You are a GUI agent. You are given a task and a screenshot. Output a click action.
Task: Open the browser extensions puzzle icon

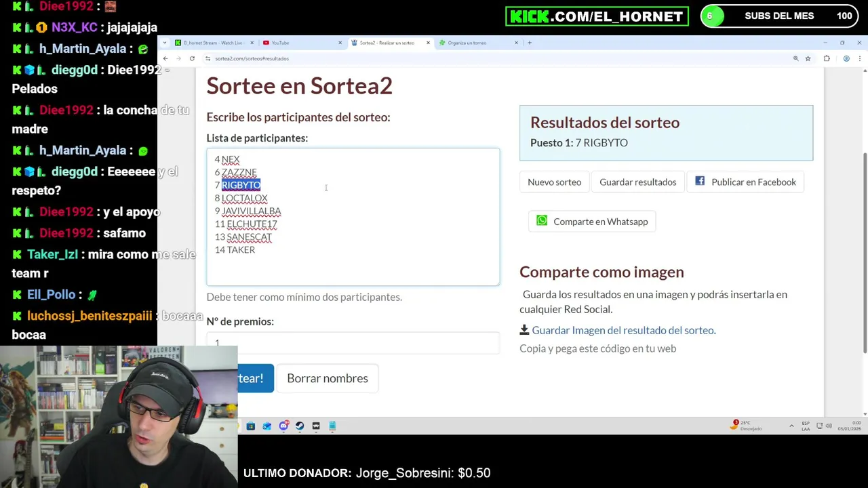[x=827, y=59]
